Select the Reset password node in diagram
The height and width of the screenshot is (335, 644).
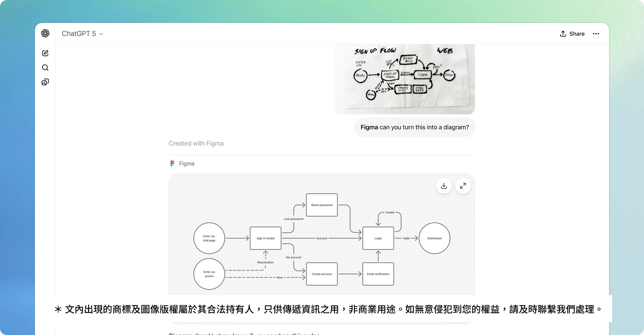pyautogui.click(x=322, y=205)
